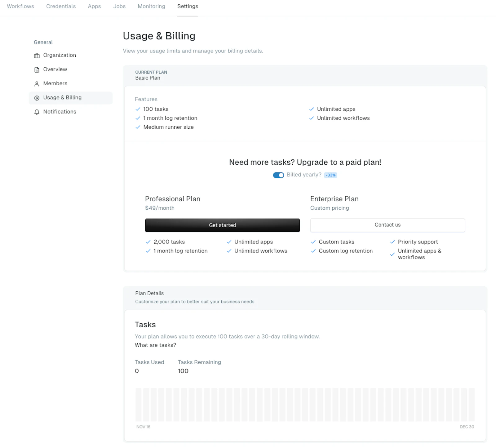Click the -33% discount badge
Image resolution: width=496 pixels, height=448 pixels.
tap(330, 175)
